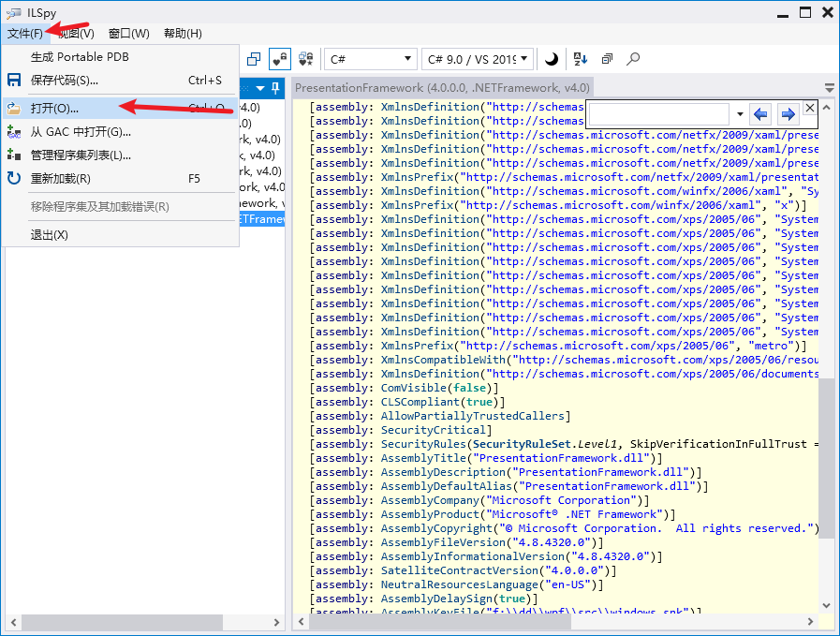This screenshot has width=840, height=636.
Task: Click the SecurityCritical attribute link
Action: tap(434, 430)
